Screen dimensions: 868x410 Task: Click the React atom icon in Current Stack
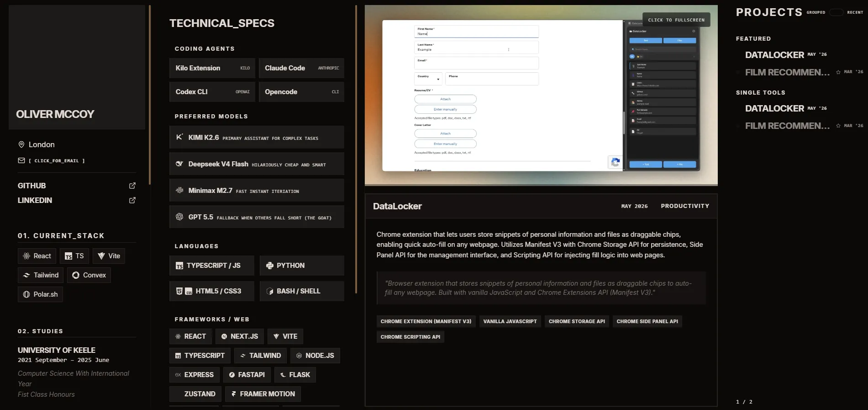[x=26, y=256]
